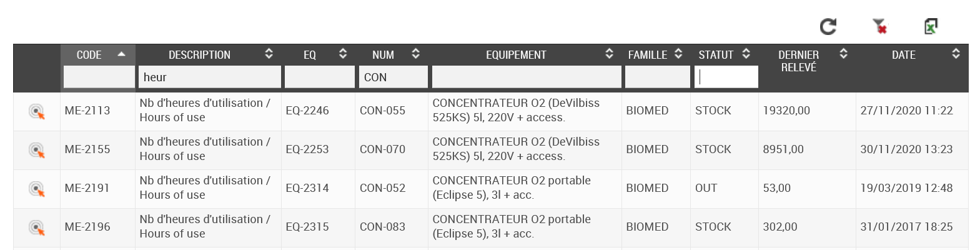Toggle sorting on the STATUT column
The height and width of the screenshot is (250, 980).
[746, 54]
